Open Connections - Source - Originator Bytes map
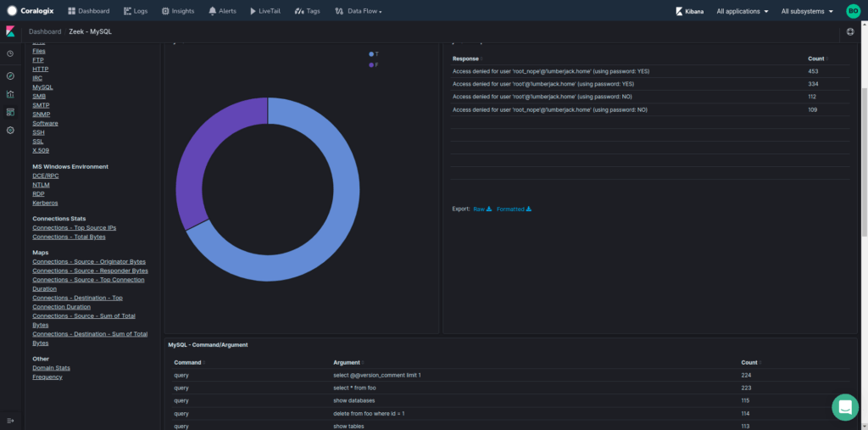Image resolution: width=868 pixels, height=430 pixels. (x=89, y=261)
